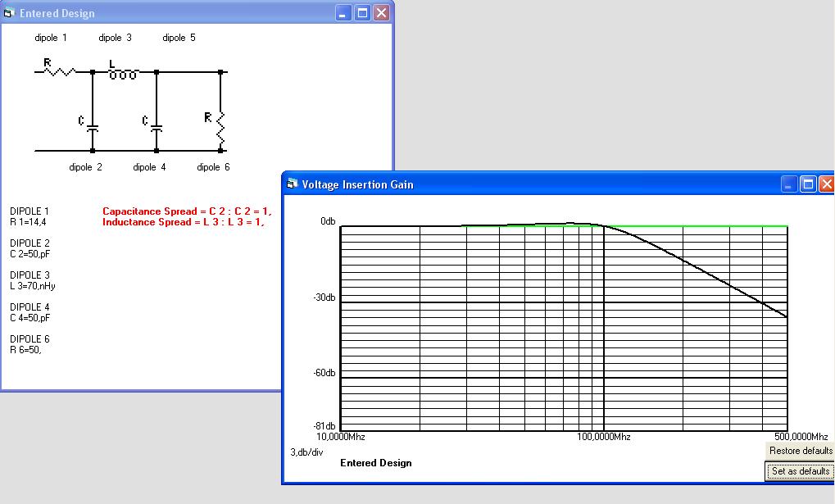The height and width of the screenshot is (504, 835).
Task: Click the '3,db/div' scale label
Action: tap(306, 452)
